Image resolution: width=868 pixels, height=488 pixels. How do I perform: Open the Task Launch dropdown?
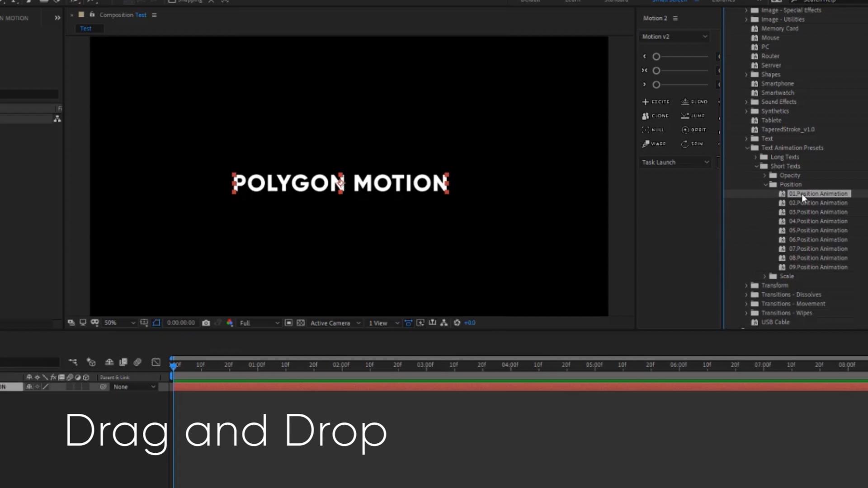point(675,162)
